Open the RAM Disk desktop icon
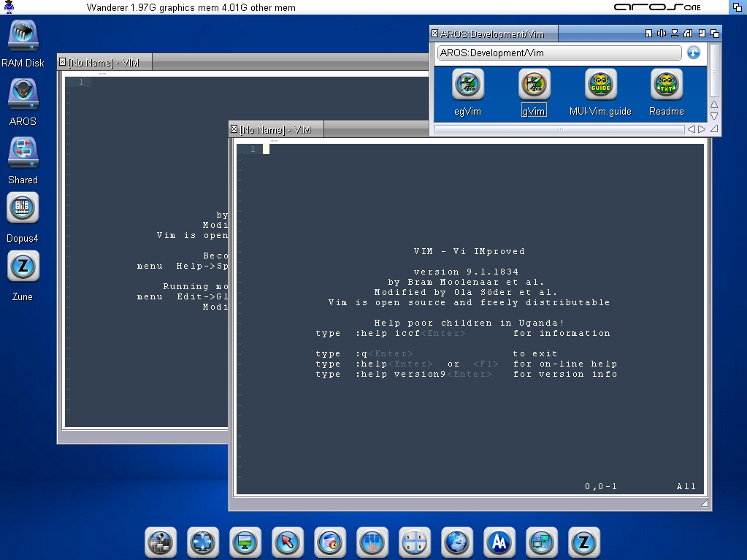Screen dimensions: 747x560 (23, 37)
